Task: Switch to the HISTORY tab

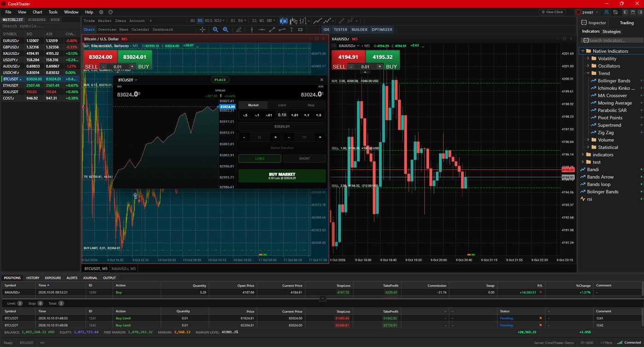Action: [33, 278]
